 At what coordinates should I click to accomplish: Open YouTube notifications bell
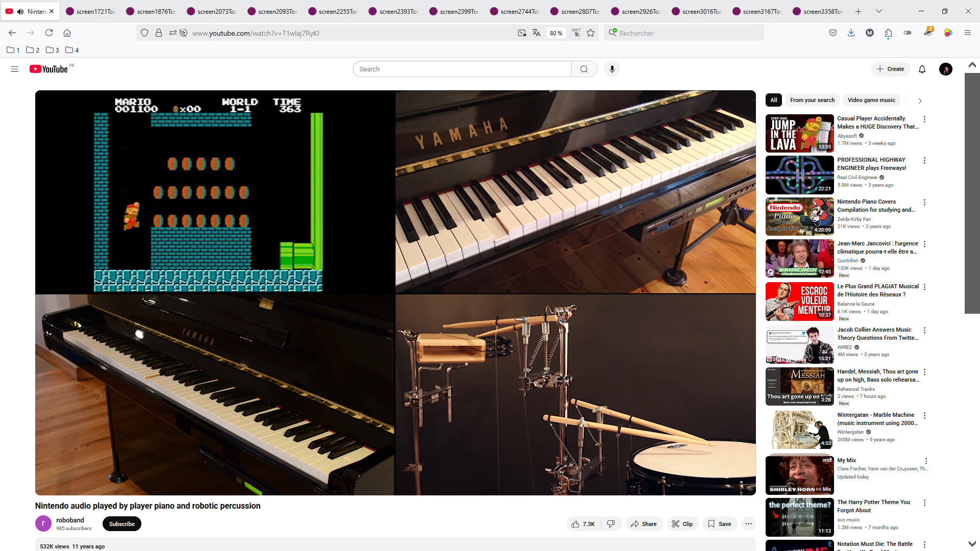(922, 69)
